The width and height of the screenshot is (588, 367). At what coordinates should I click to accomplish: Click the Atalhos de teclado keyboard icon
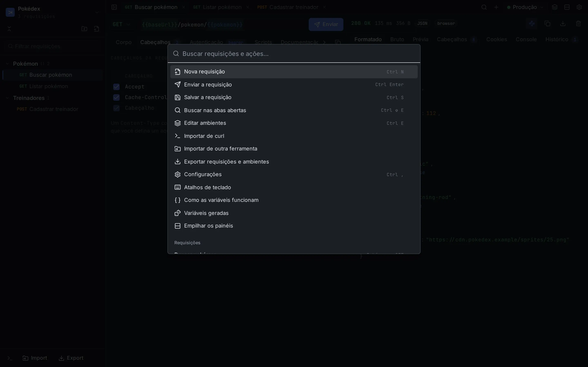[178, 187]
